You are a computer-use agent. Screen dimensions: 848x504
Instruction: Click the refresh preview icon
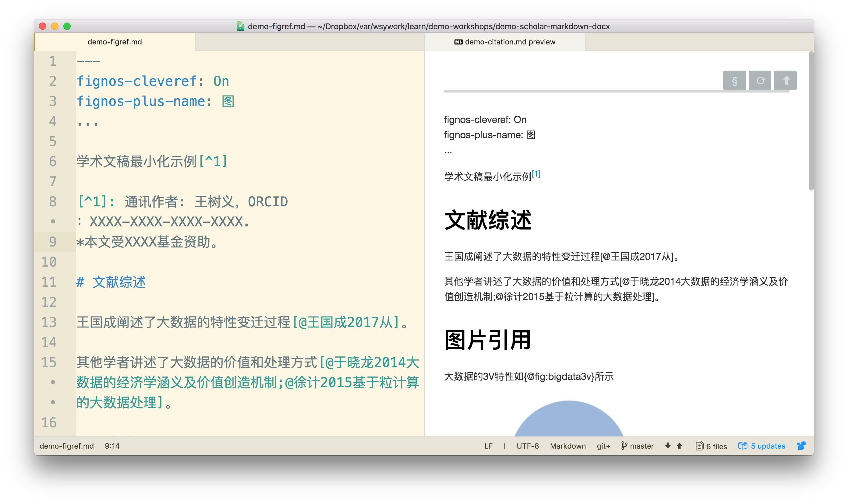point(760,80)
